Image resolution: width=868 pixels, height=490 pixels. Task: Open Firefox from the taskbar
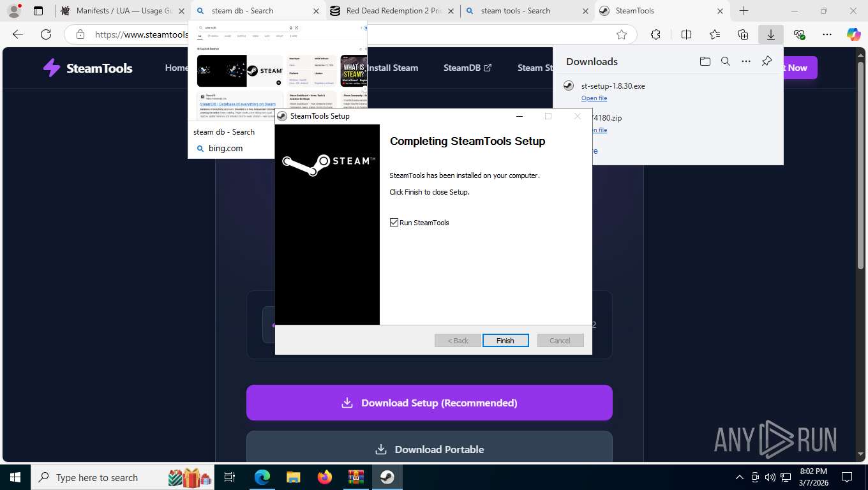tap(324, 477)
